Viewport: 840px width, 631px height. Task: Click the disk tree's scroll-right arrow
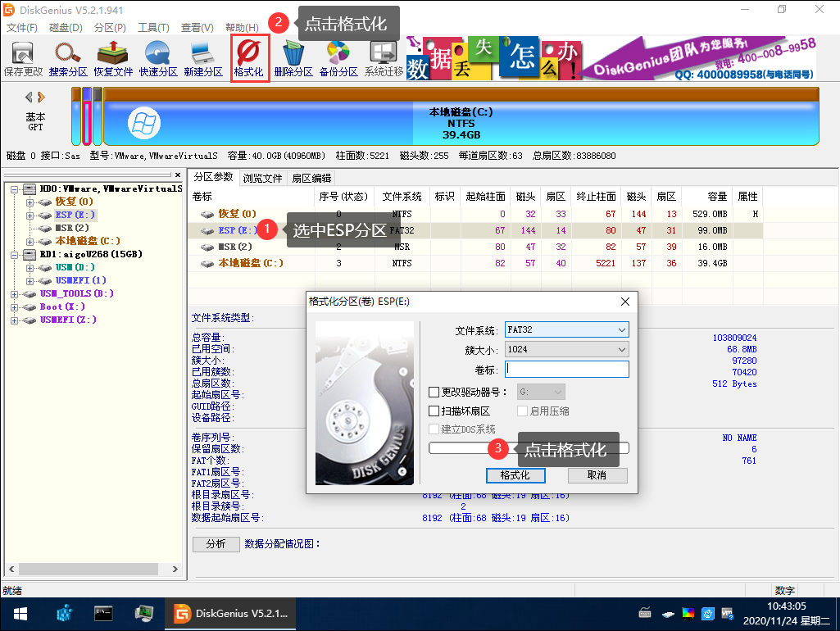click(175, 569)
